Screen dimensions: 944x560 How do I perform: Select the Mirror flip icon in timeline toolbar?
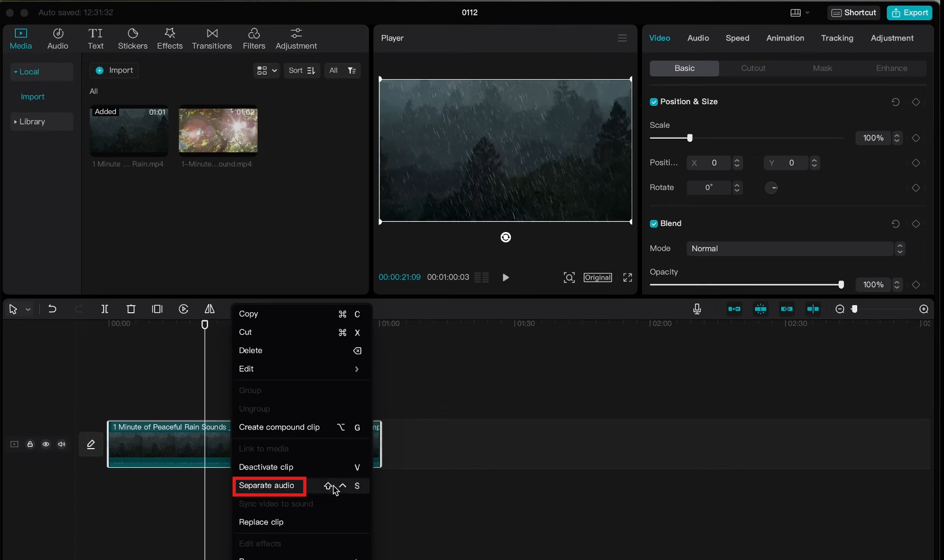click(210, 309)
